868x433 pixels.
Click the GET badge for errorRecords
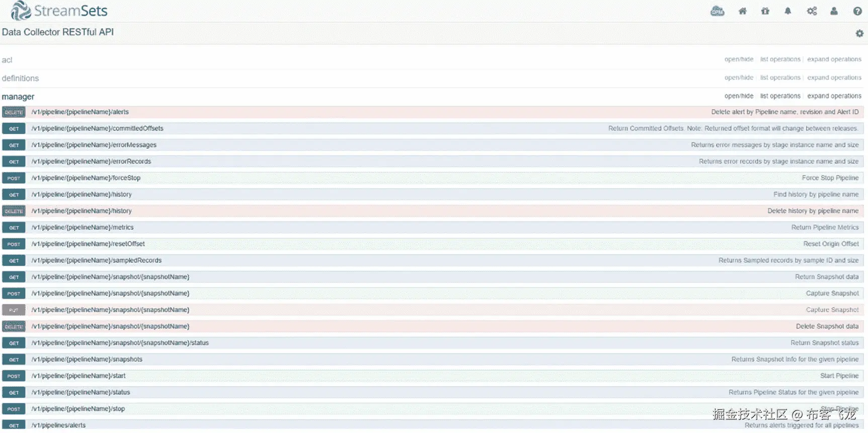[x=14, y=162]
